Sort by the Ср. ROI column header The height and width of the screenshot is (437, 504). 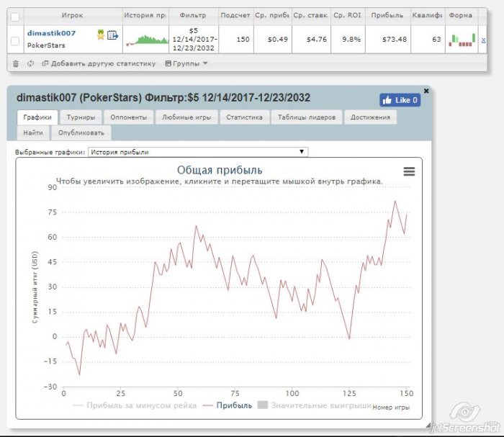tap(348, 15)
